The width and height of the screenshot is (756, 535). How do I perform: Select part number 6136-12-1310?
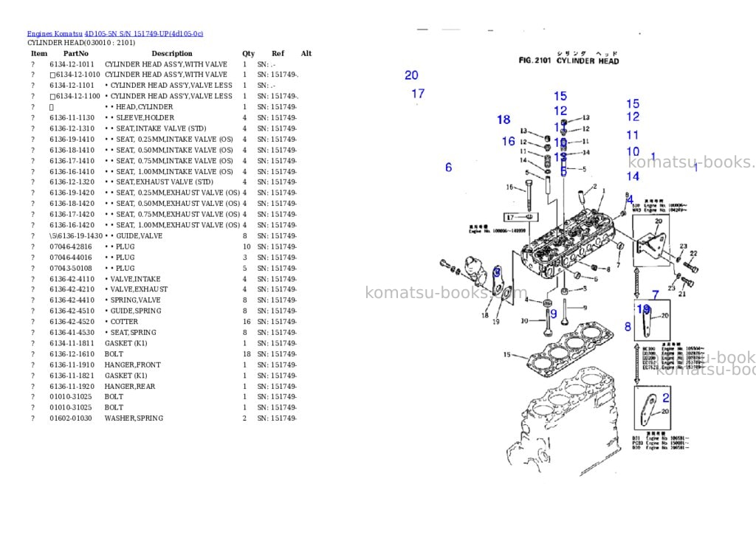[72, 128]
